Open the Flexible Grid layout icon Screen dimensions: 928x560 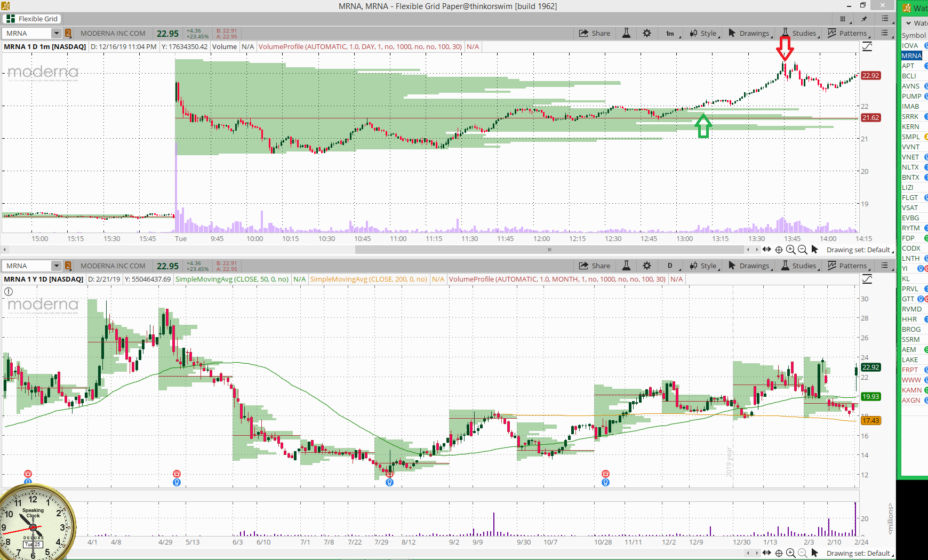click(10, 19)
